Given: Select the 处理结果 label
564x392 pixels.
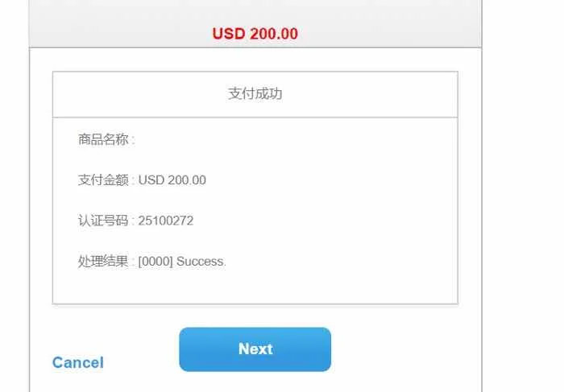Looking at the screenshot, I should click(x=103, y=262).
